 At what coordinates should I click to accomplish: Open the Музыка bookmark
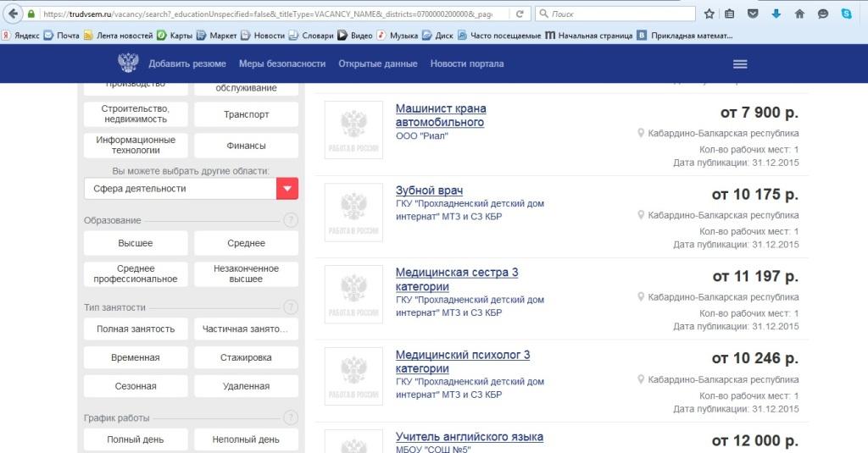tap(398, 36)
